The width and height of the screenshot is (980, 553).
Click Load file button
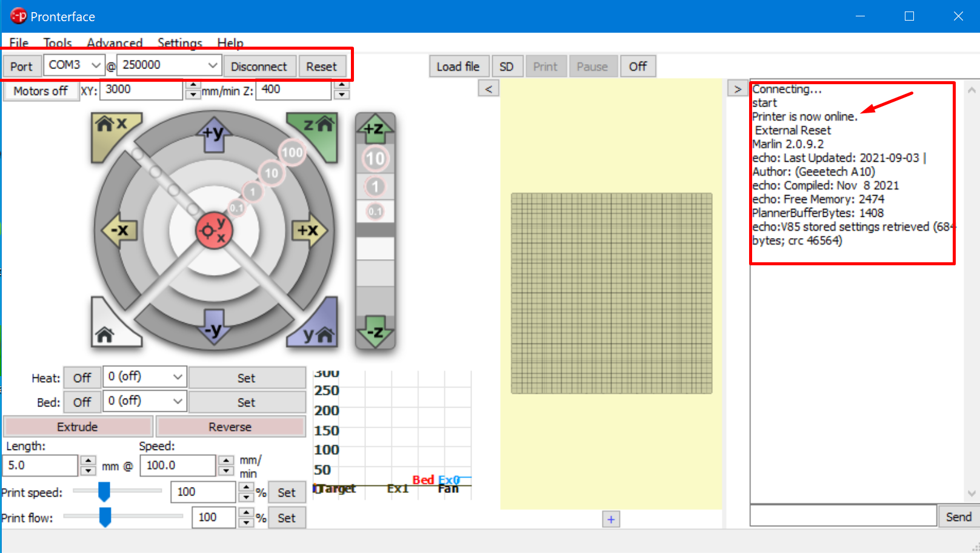pos(458,67)
